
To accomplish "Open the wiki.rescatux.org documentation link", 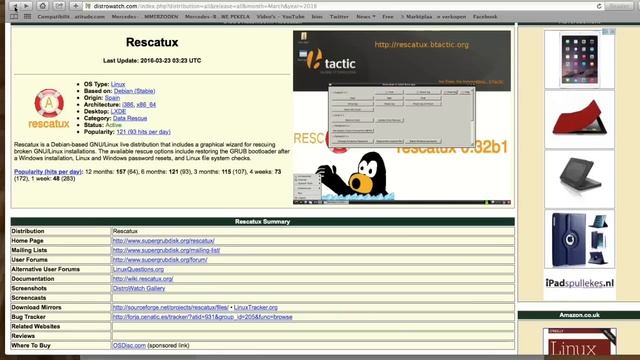I will point(143,279).
